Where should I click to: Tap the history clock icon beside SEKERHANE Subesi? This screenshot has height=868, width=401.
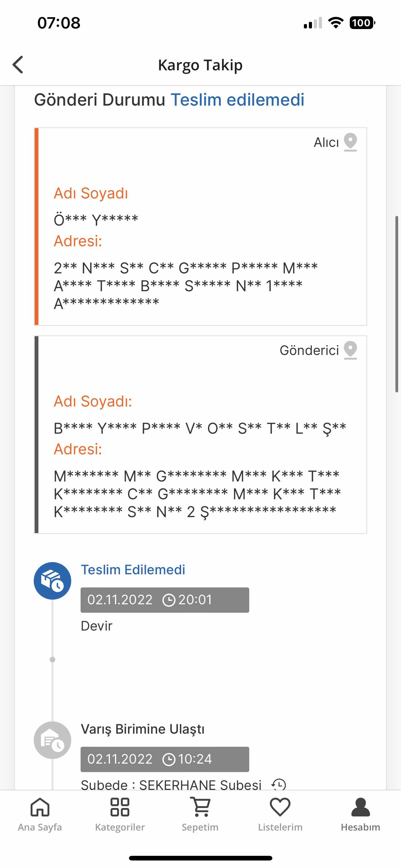[x=279, y=785]
